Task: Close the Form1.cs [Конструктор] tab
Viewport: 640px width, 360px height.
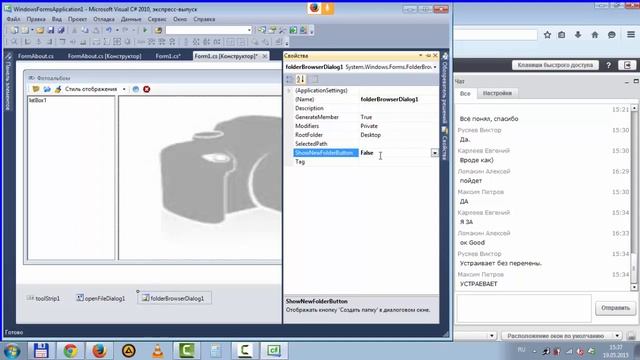Action: click(264, 56)
